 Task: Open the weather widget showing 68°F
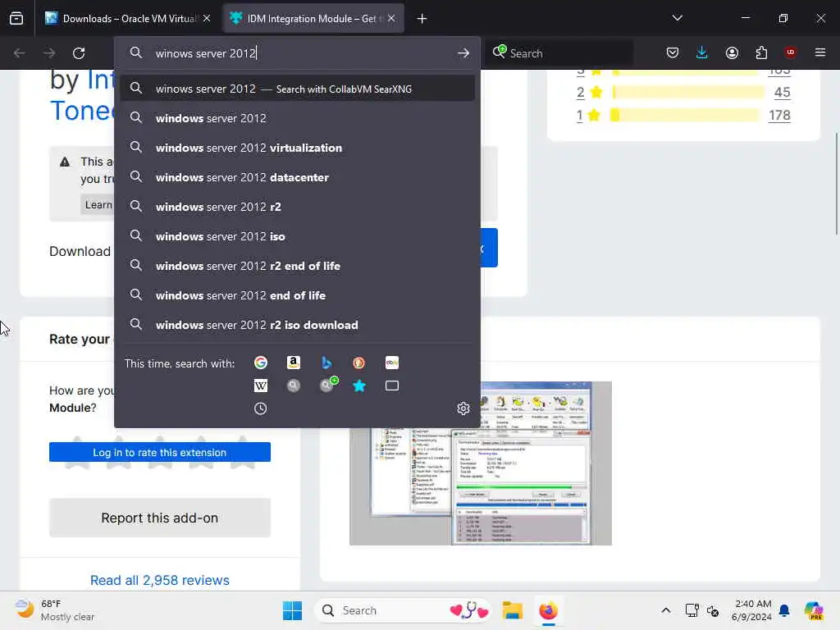click(55, 610)
